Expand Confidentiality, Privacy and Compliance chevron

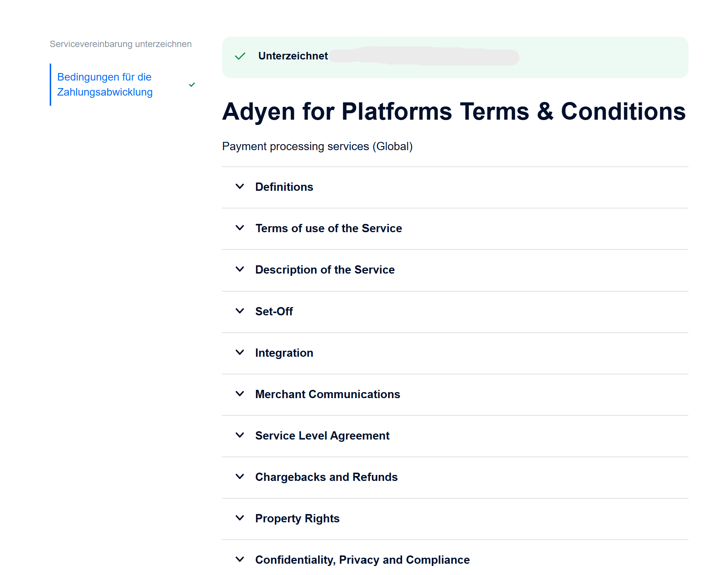pos(240,560)
